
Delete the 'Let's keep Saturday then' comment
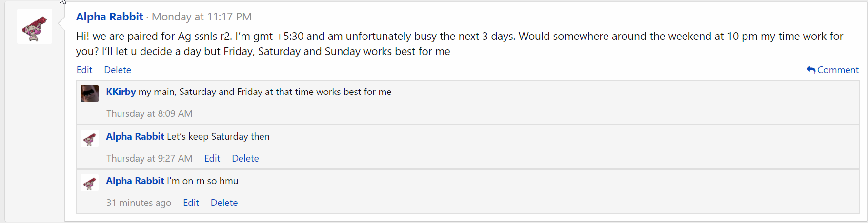(x=245, y=158)
